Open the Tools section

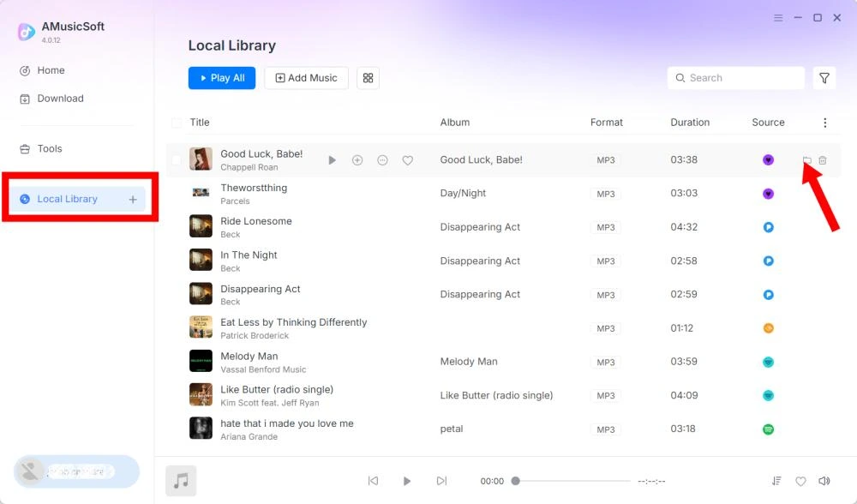click(x=41, y=148)
